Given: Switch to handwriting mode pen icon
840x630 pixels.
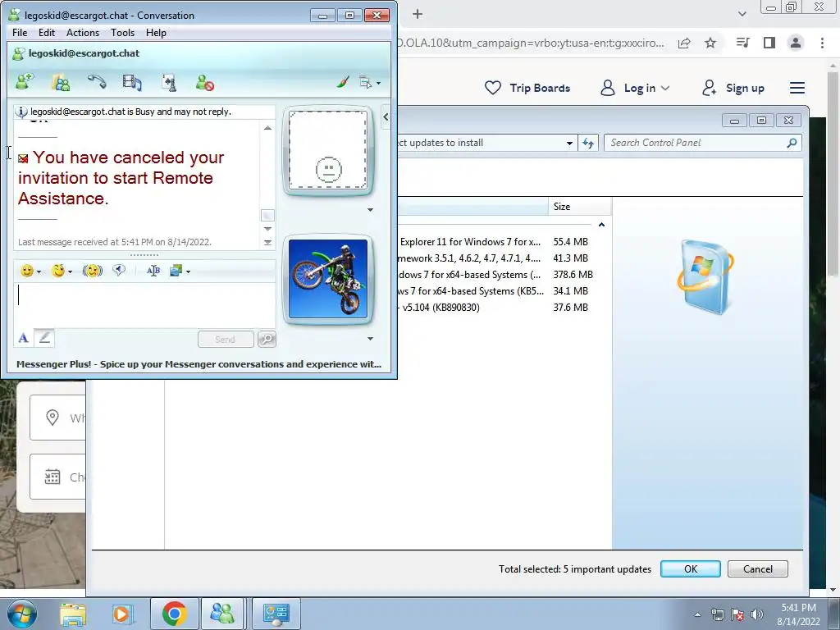Looking at the screenshot, I should (x=44, y=337).
